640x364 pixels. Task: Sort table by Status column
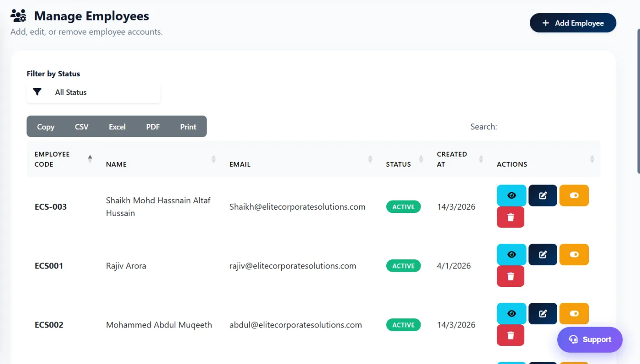[x=404, y=159]
